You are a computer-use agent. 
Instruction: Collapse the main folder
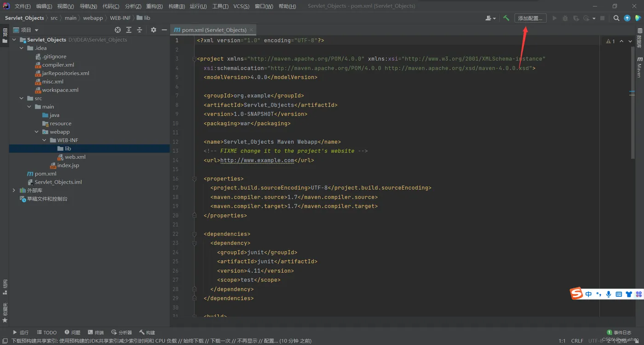[29, 107]
